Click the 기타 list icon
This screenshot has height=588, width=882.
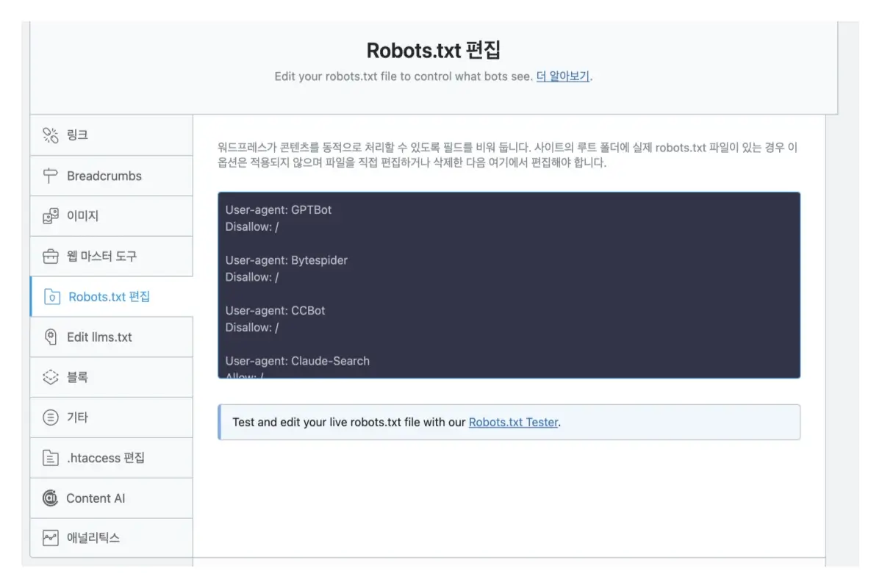(x=50, y=417)
